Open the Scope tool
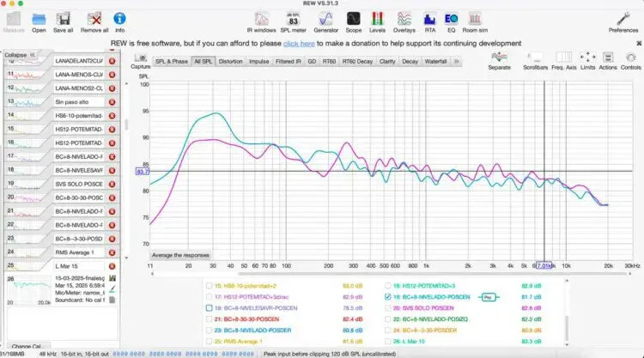Viewport: 644px width, 358px height. [x=353, y=22]
